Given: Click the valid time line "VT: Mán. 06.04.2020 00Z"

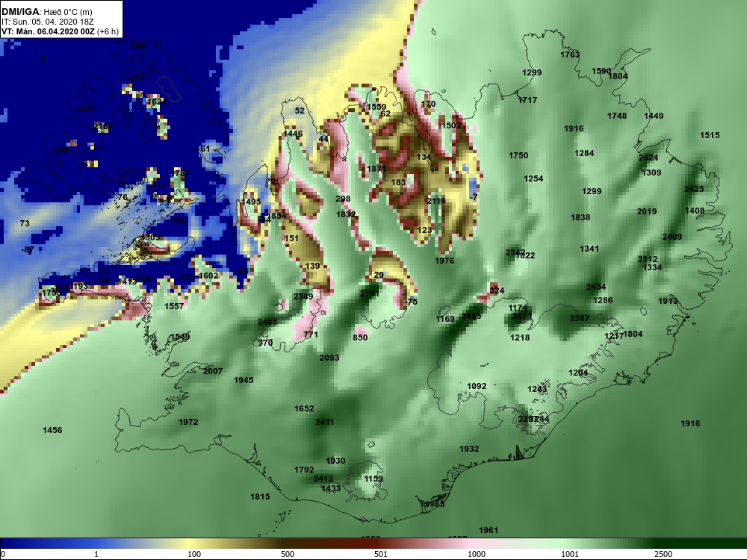Looking at the screenshot, I should tap(48, 31).
